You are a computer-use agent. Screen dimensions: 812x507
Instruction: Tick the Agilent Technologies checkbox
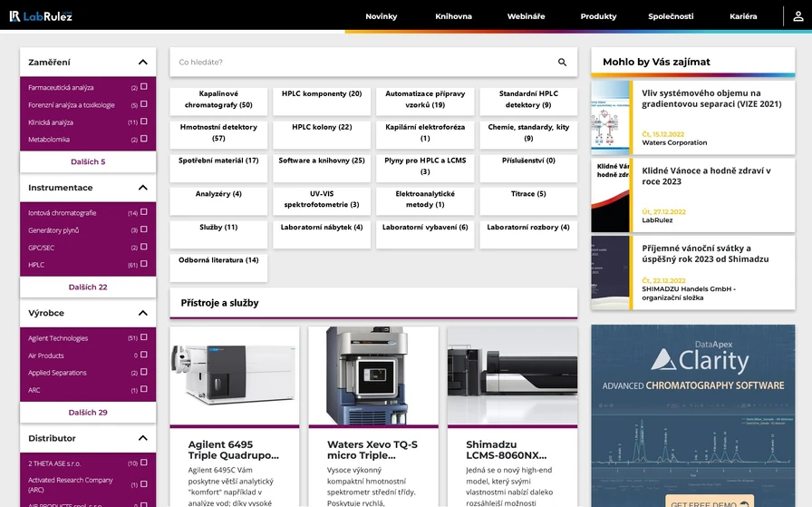144,337
